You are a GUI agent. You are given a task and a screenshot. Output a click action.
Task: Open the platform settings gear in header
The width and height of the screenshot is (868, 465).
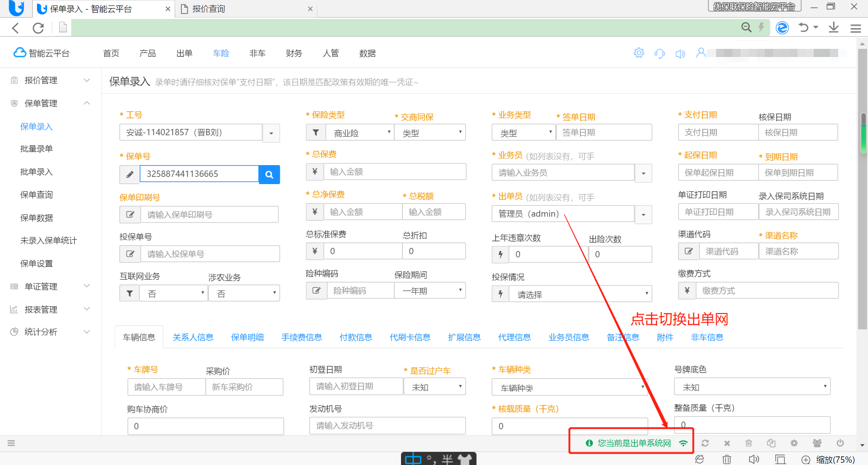click(639, 53)
